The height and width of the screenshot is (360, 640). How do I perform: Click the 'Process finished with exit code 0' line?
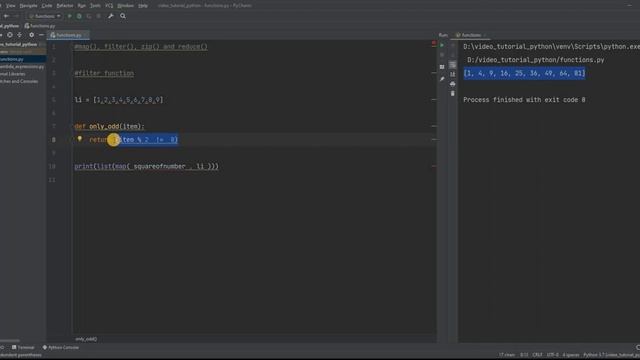click(x=524, y=100)
